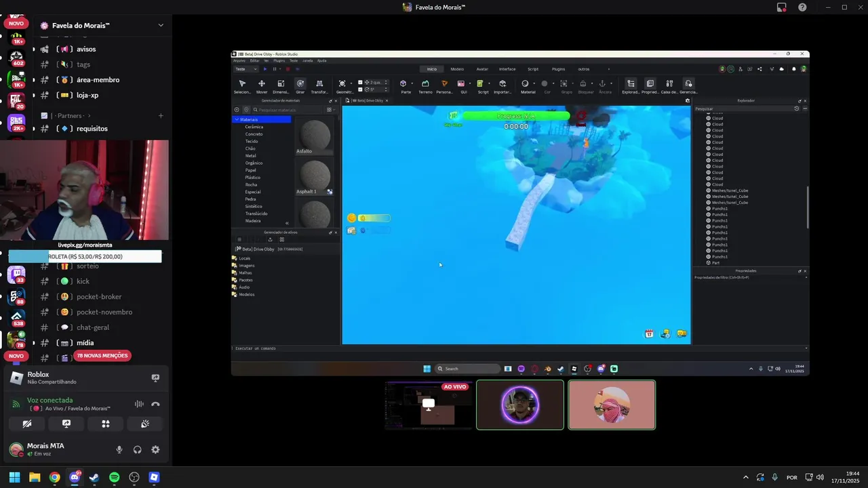
Task: Toggle the move snap checkbox in Studio
Action: pos(360,83)
